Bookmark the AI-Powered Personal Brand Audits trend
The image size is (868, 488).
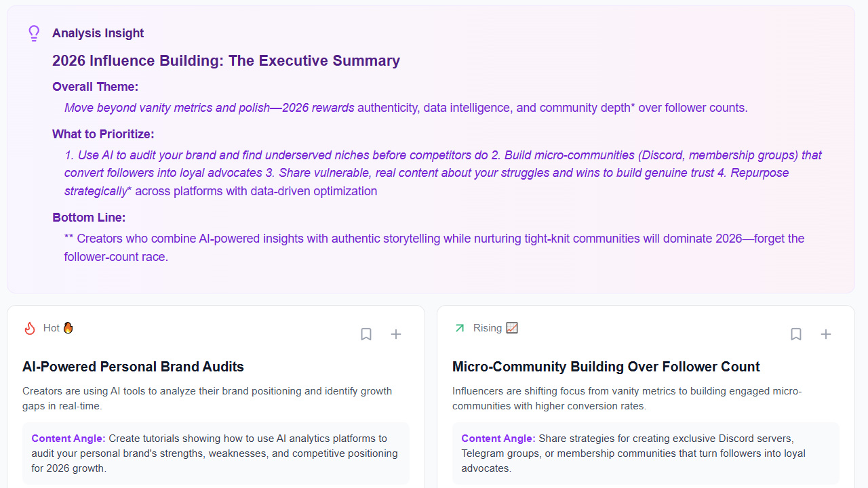coord(366,334)
